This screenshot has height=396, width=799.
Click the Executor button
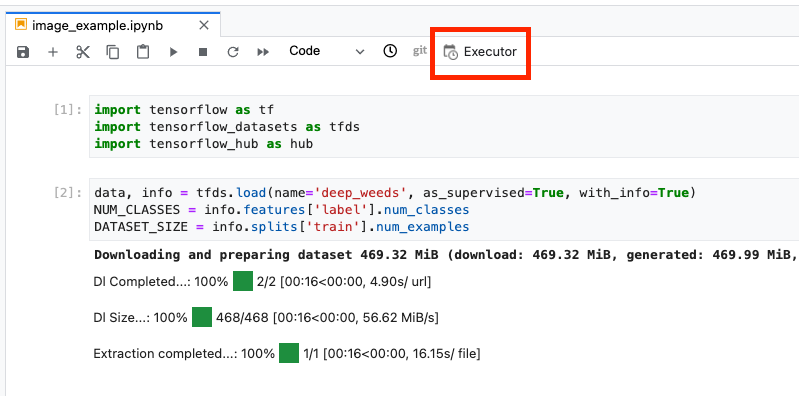[x=480, y=52]
